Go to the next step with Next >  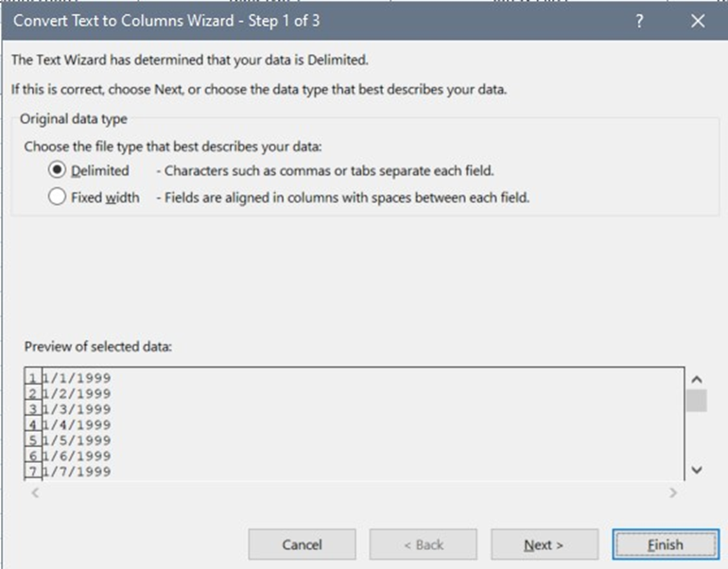coord(544,544)
